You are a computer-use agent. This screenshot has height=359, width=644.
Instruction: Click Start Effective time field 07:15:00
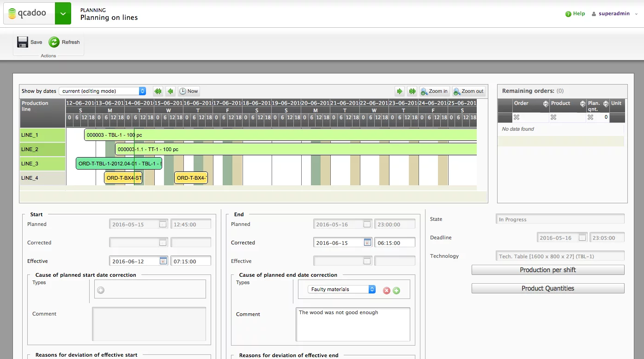[191, 261]
